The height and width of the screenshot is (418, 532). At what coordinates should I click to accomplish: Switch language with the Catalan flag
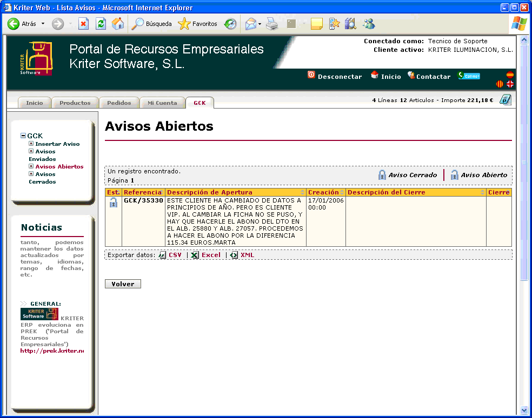500,84
